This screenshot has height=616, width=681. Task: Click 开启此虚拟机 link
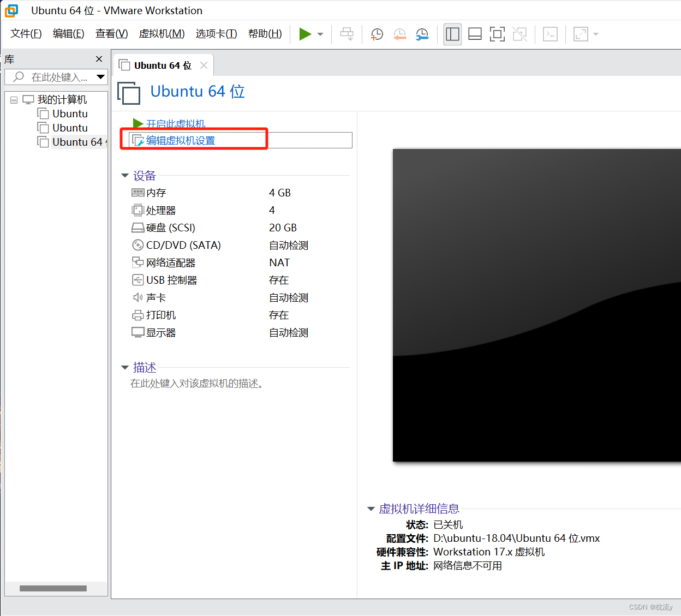click(x=176, y=124)
